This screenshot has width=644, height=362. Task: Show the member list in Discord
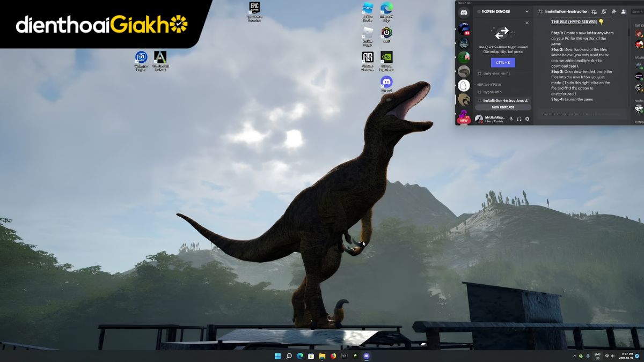pos(624,11)
